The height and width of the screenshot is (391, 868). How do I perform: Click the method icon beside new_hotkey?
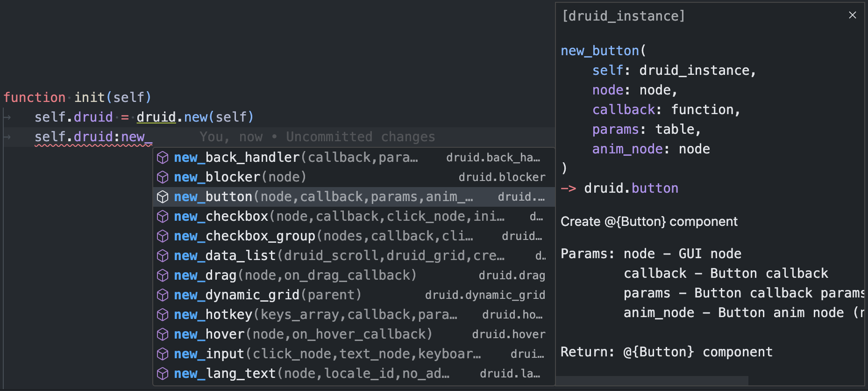[163, 315]
